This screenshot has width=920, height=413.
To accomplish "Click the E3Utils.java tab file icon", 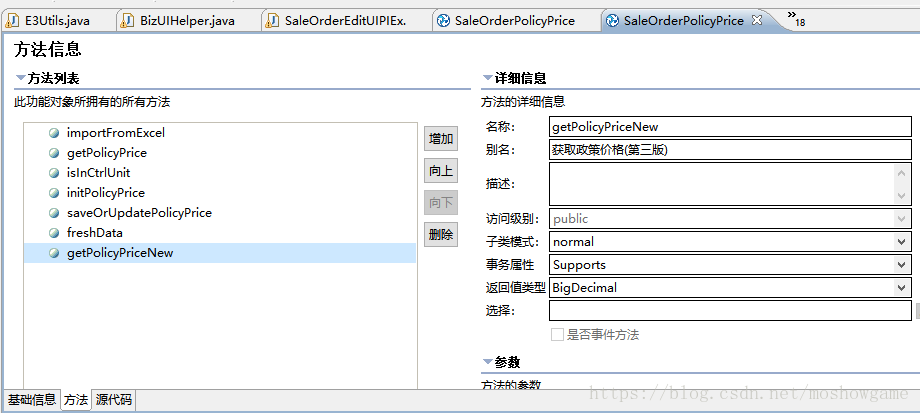I will click(12, 21).
